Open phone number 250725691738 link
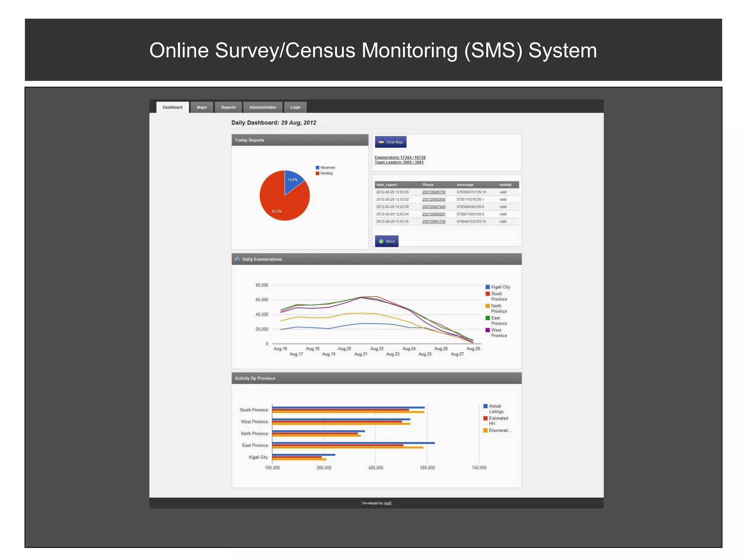Viewport: 747px width, 560px height. coord(434,222)
